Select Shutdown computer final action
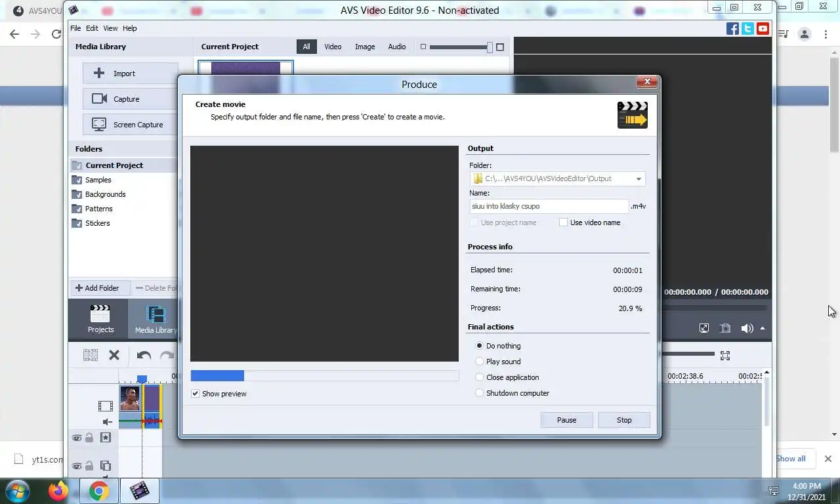840x504 pixels. tap(479, 393)
